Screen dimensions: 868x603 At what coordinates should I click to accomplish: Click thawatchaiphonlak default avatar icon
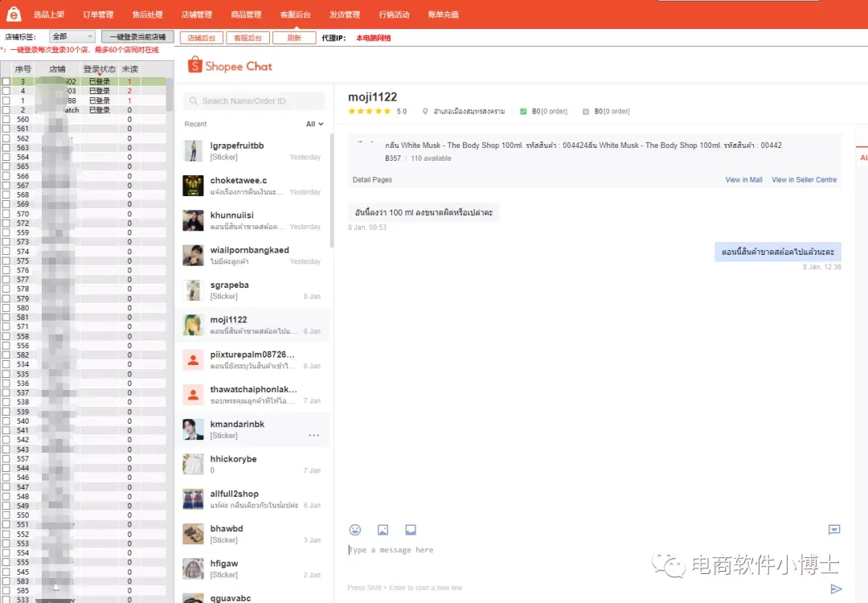(193, 395)
